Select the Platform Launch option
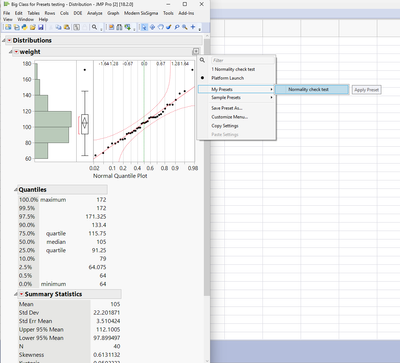 [228, 78]
